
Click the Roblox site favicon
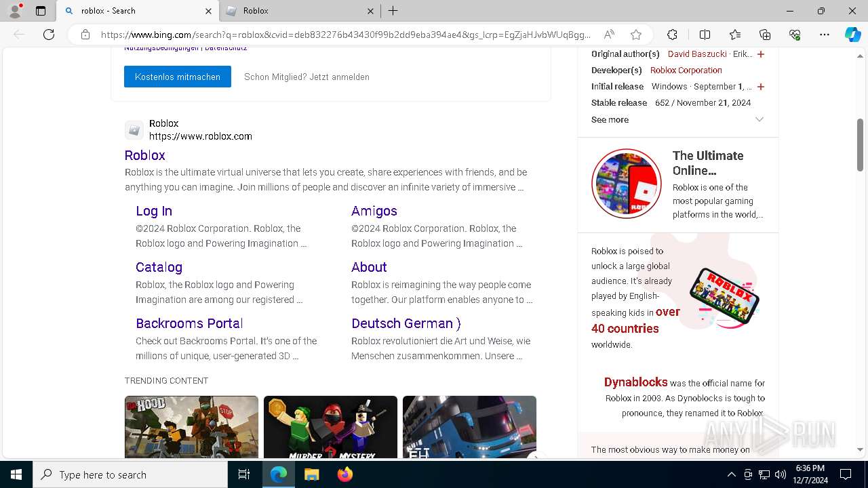coord(134,129)
